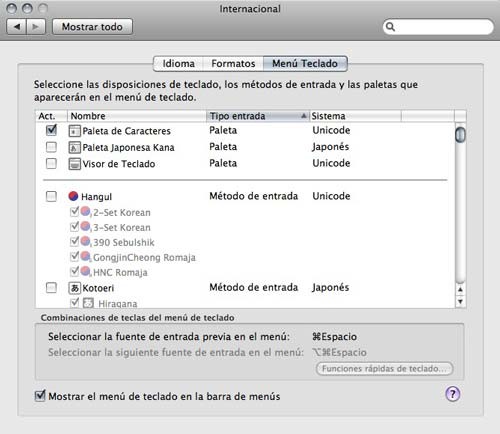Enable Visor de Teclado checkbox
The image size is (500, 434).
pos(51,163)
